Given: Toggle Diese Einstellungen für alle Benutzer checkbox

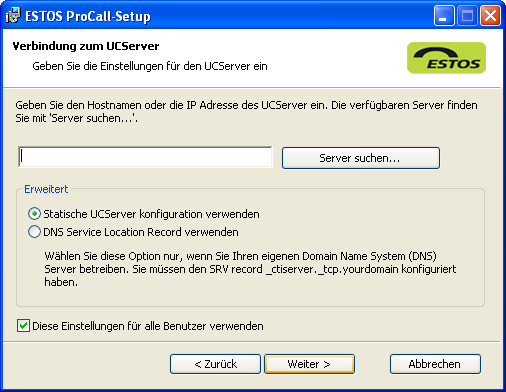Looking at the screenshot, I should pos(23,326).
